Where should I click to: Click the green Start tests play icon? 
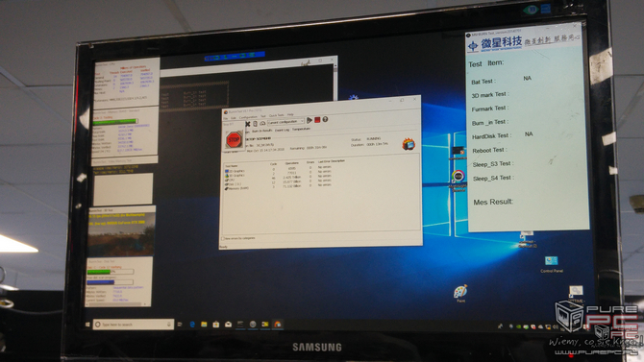point(310,120)
